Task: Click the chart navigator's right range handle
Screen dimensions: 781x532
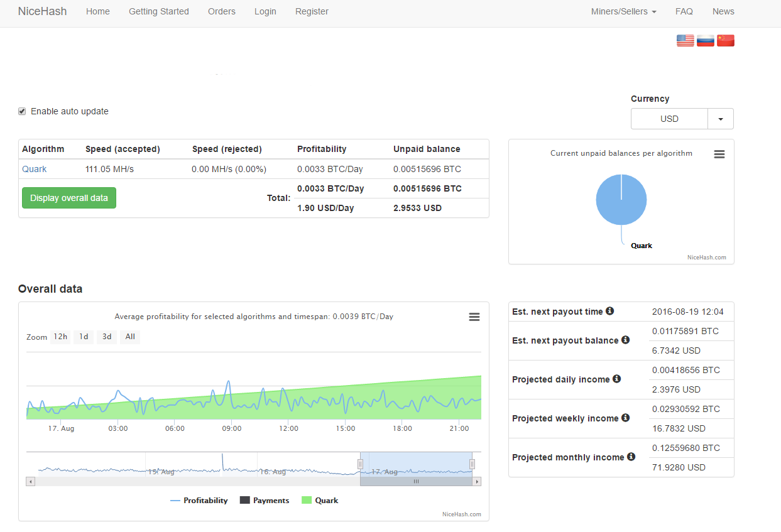Action: (x=472, y=464)
